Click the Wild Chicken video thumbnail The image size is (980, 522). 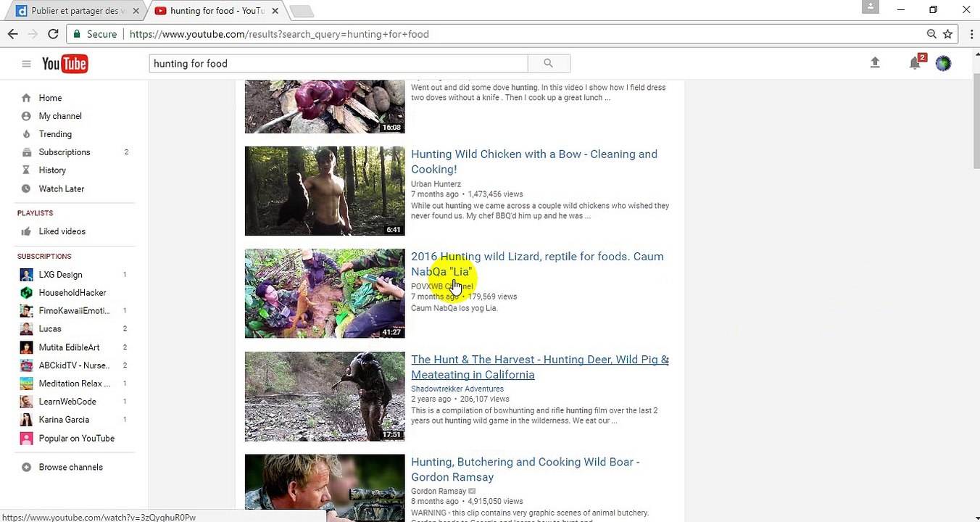[x=325, y=191]
